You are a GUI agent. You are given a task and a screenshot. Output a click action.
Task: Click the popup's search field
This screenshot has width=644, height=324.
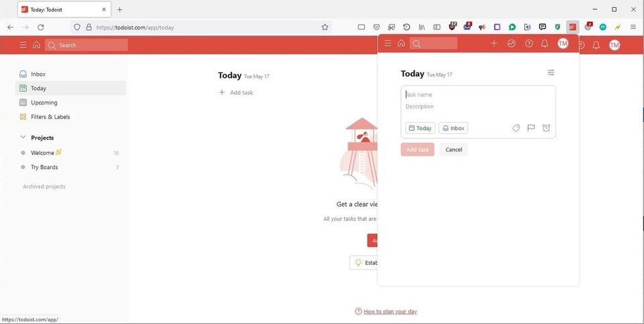click(x=433, y=43)
